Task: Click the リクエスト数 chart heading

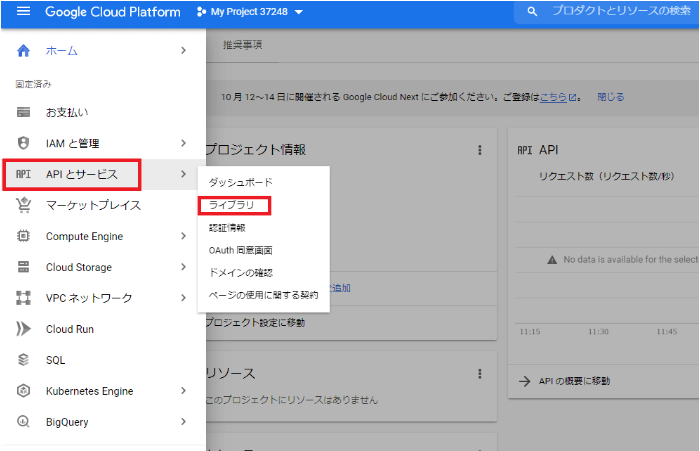Action: pos(606,176)
